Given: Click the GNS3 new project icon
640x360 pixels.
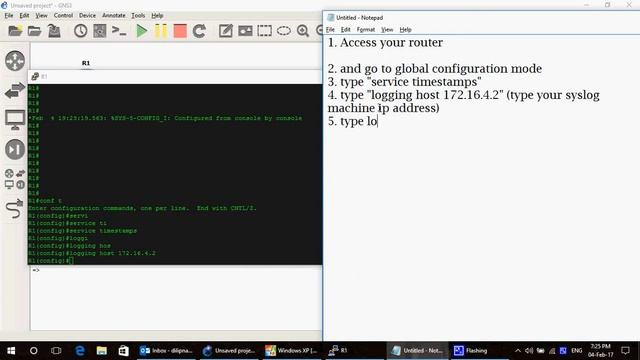Looking at the screenshot, I should point(15,31).
